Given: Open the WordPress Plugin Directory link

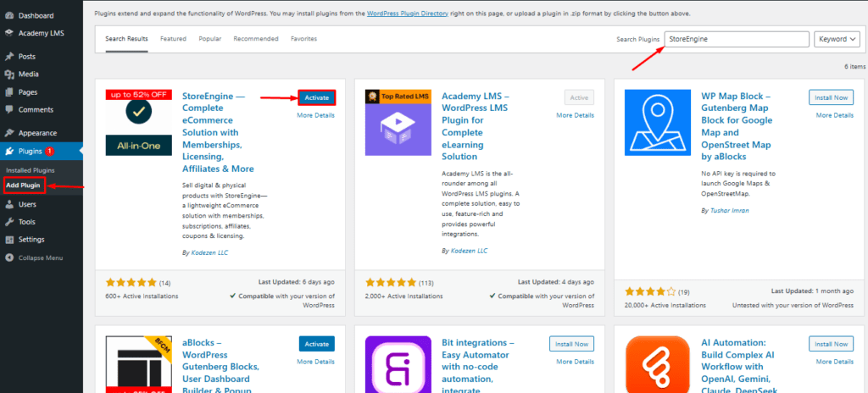Looking at the screenshot, I should point(408,13).
